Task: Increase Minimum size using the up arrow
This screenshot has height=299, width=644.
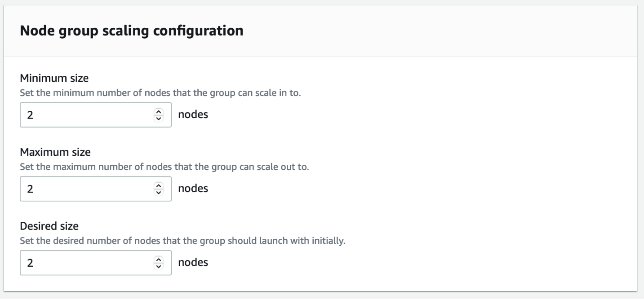Action: (158, 112)
